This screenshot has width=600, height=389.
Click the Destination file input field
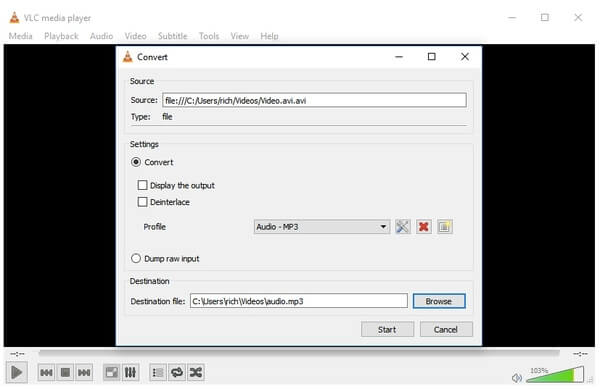click(298, 301)
